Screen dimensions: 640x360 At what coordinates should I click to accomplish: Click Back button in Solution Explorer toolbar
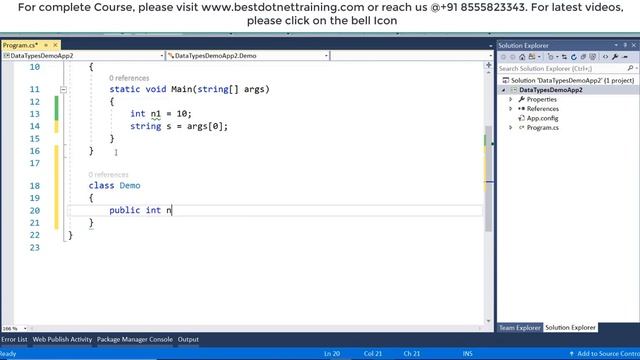tap(503, 57)
